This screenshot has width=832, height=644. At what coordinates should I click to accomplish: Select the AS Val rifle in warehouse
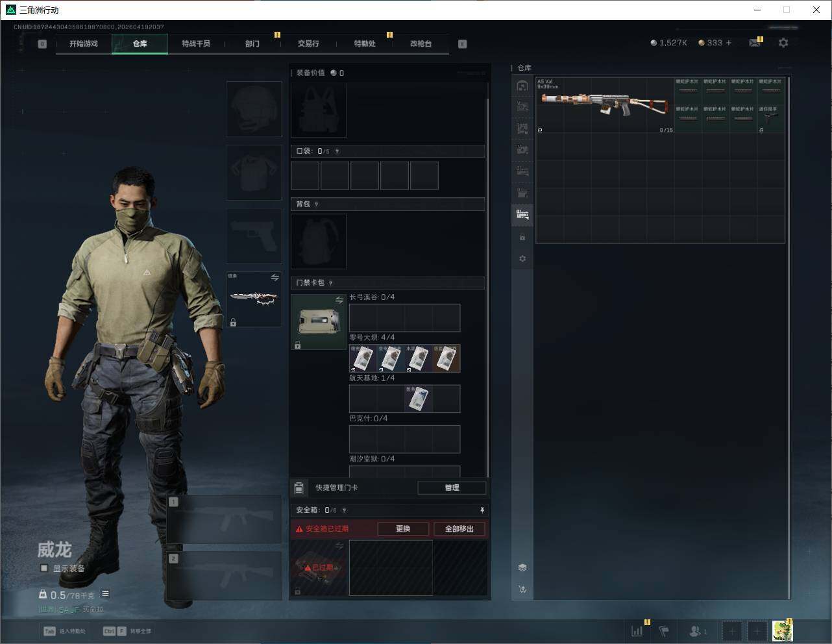pos(604,105)
